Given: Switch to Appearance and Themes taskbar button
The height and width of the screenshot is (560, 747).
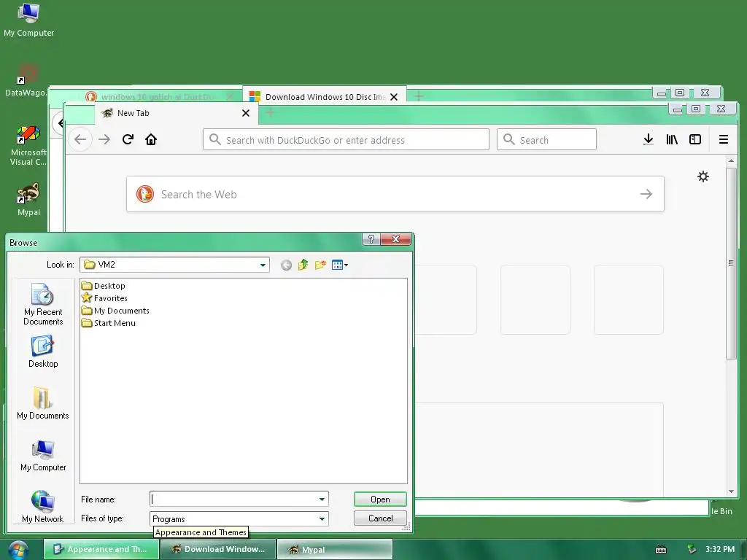Looking at the screenshot, I should (x=101, y=549).
